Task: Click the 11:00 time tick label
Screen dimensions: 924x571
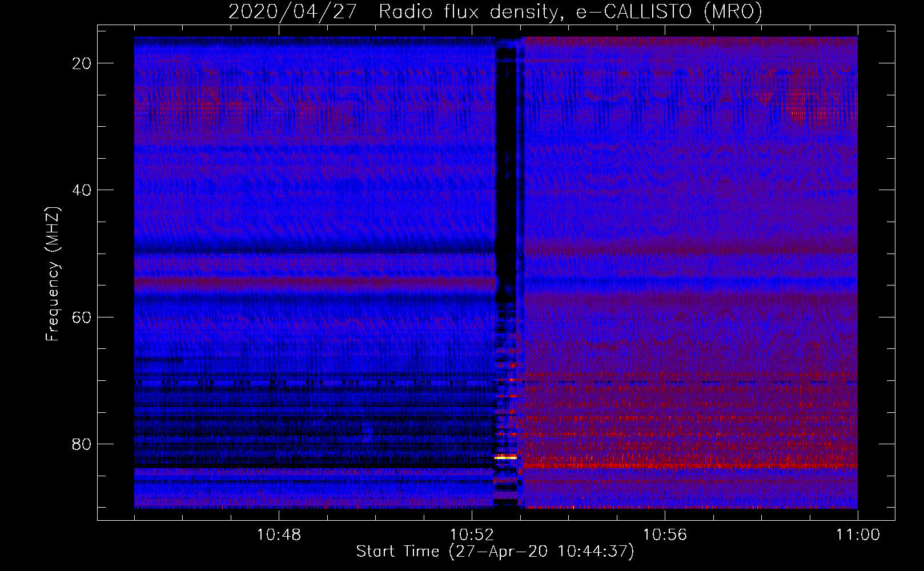Action: coord(858,535)
